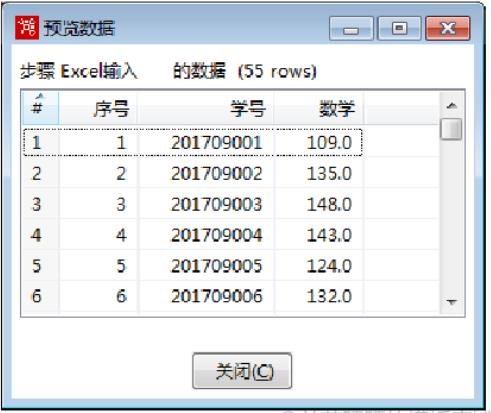Image resolution: width=491 pixels, height=413 pixels.
Task: Click the (55 rows) label
Action: (x=277, y=71)
